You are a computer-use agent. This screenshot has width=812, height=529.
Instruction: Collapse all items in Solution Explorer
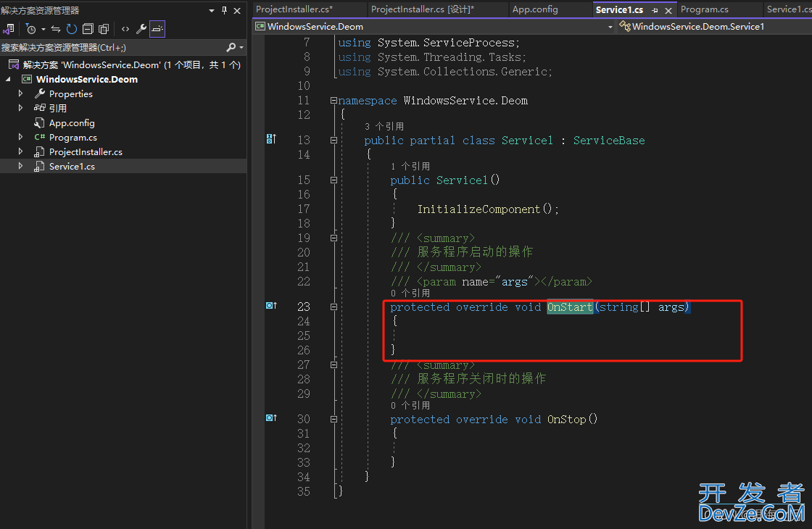click(x=88, y=29)
